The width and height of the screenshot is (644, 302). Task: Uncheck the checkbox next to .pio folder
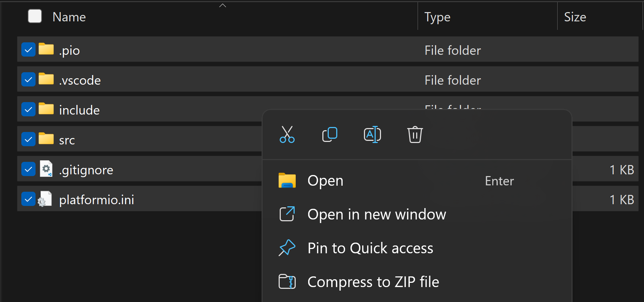(28, 50)
